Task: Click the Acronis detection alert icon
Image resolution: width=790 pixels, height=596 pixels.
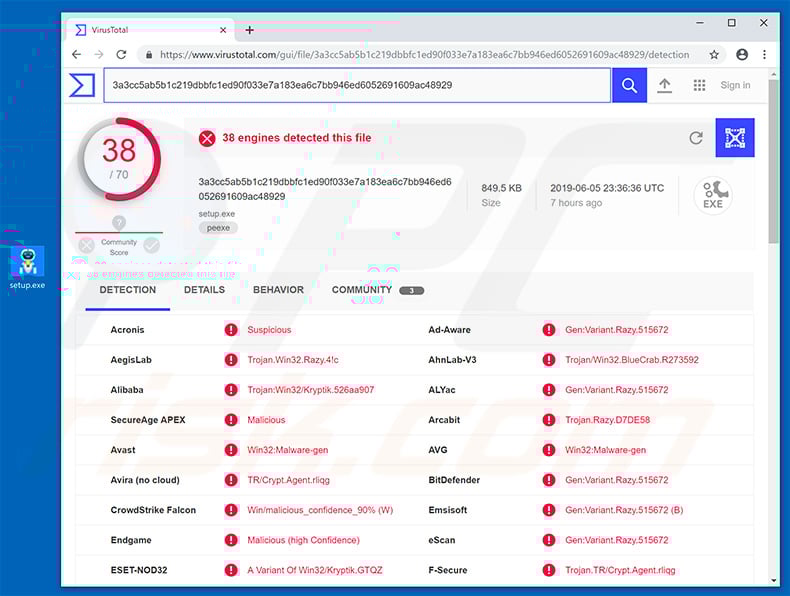Action: 231,330
